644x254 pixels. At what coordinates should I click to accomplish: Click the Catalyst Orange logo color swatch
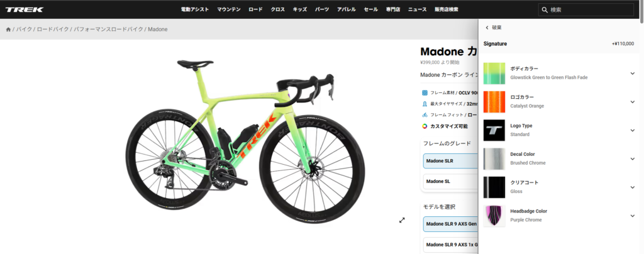494,102
